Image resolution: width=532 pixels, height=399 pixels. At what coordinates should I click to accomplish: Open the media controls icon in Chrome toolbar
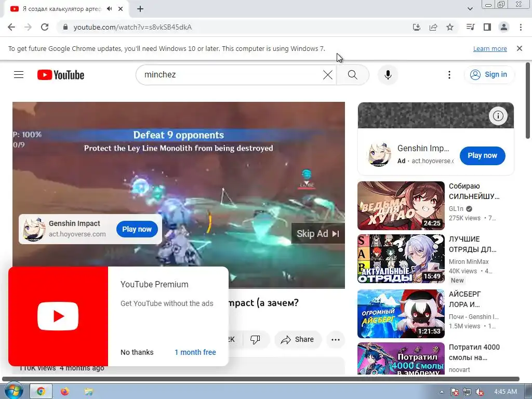click(x=470, y=27)
